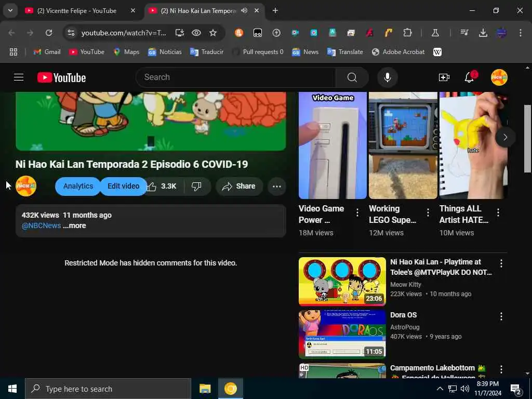This screenshot has height=399, width=532.
Task: Open Chrome three-dot menu
Action: point(521,33)
